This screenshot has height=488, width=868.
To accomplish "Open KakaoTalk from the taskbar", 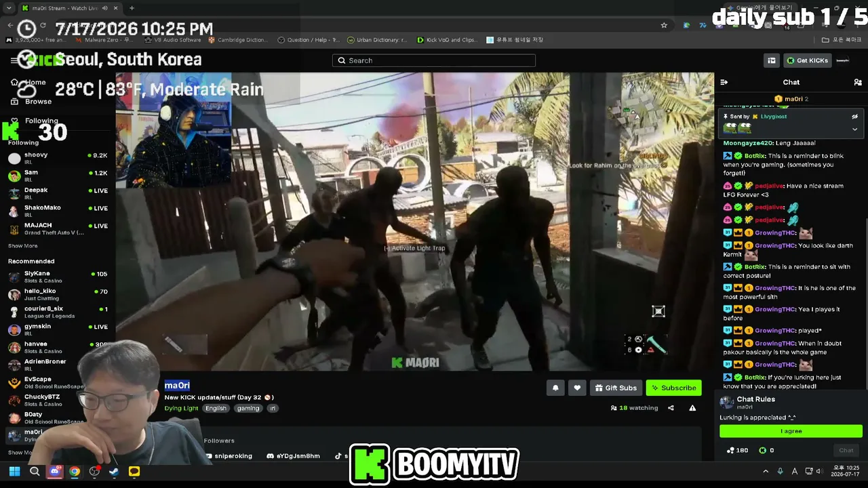I will 134,472.
